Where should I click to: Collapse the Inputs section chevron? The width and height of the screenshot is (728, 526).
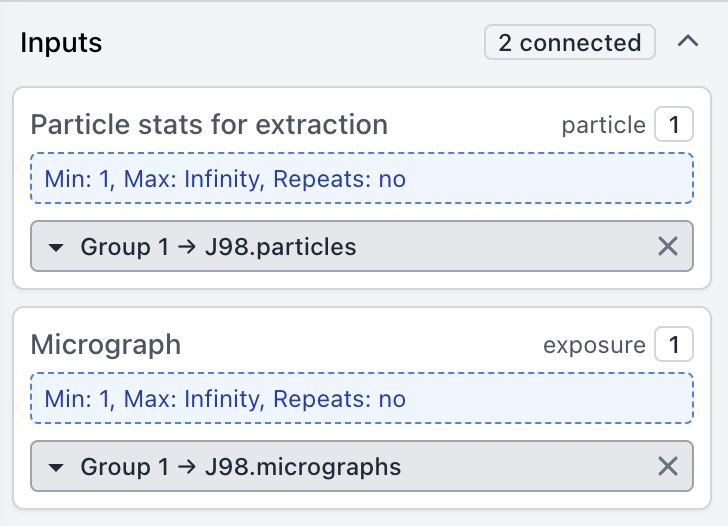[687, 42]
